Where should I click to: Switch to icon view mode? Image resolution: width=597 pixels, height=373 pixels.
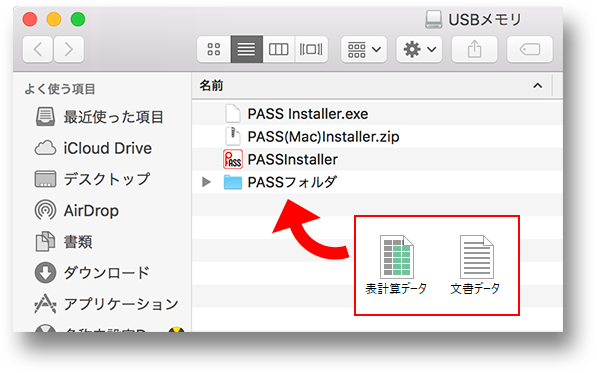tap(214, 49)
